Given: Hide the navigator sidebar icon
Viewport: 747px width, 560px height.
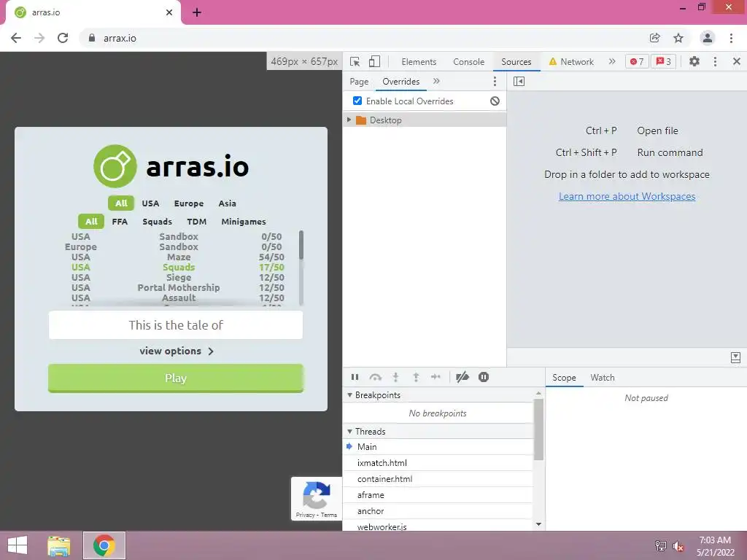Looking at the screenshot, I should 519,82.
